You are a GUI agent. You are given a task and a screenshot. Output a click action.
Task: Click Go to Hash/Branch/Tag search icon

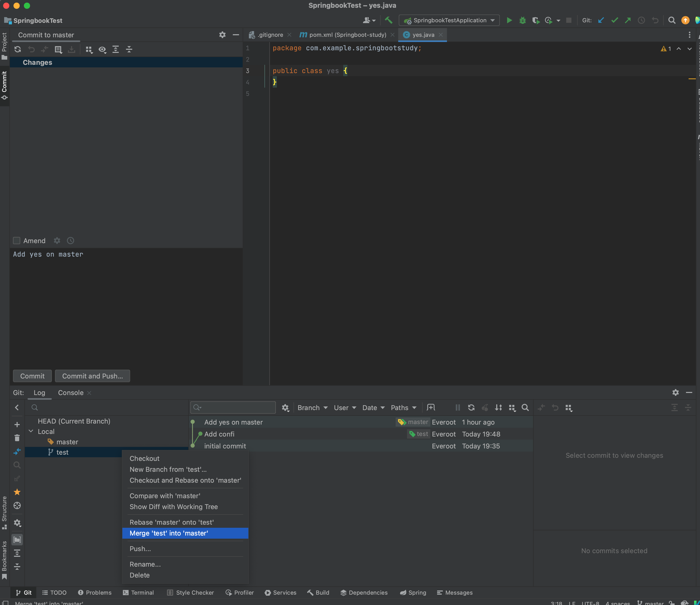(525, 408)
